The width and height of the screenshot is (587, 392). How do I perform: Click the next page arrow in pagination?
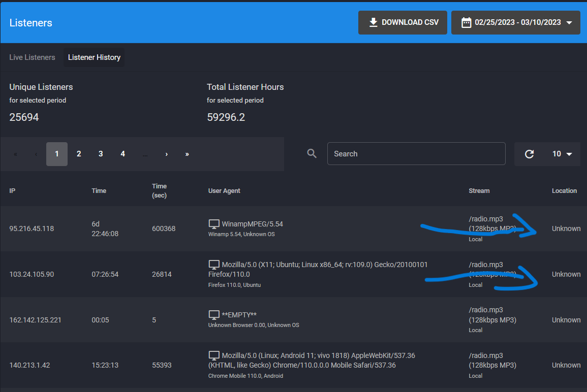pyautogui.click(x=166, y=154)
